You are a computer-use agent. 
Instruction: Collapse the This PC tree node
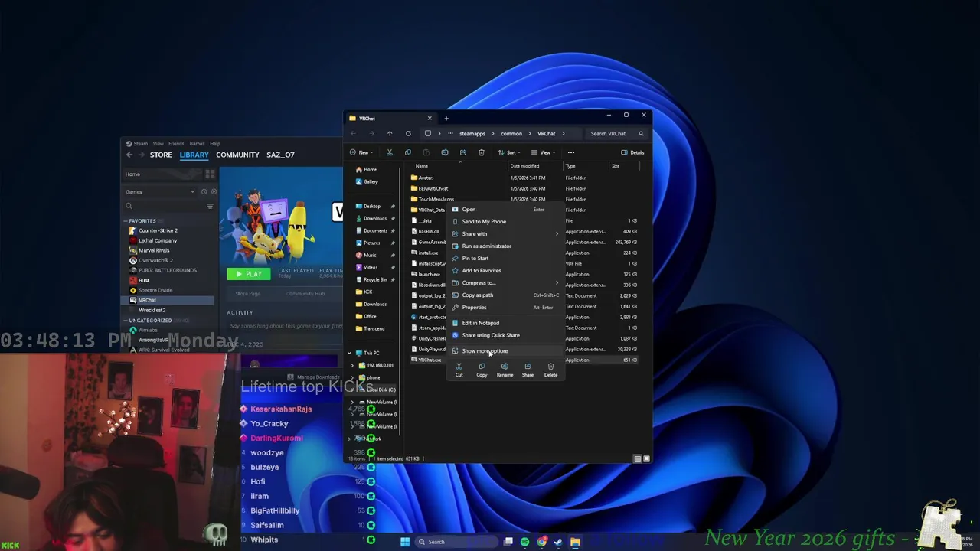(350, 353)
